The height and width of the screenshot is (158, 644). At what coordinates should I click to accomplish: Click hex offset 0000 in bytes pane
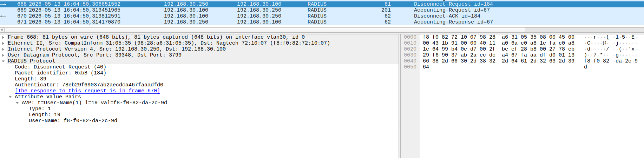click(x=410, y=37)
